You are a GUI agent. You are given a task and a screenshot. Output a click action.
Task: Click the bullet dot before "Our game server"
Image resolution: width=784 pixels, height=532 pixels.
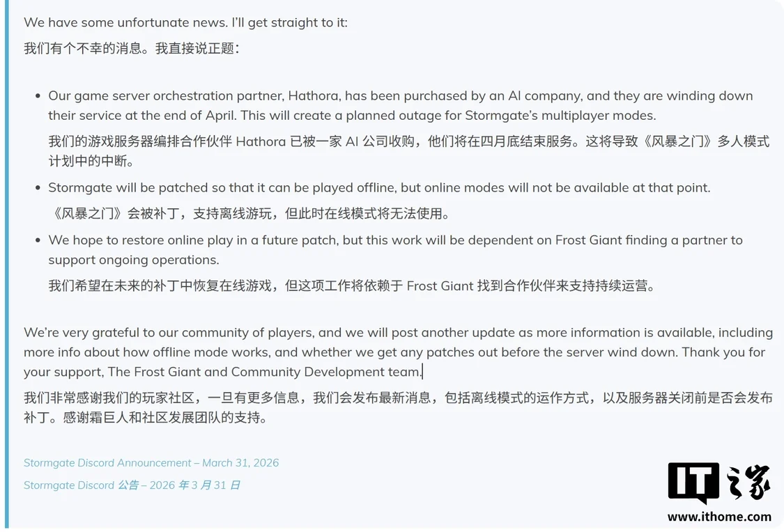click(37, 96)
